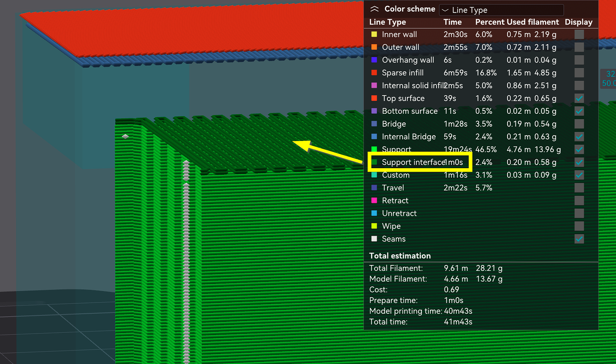
Task: Click the Model Filament value 4.66 m
Action: [x=456, y=279]
